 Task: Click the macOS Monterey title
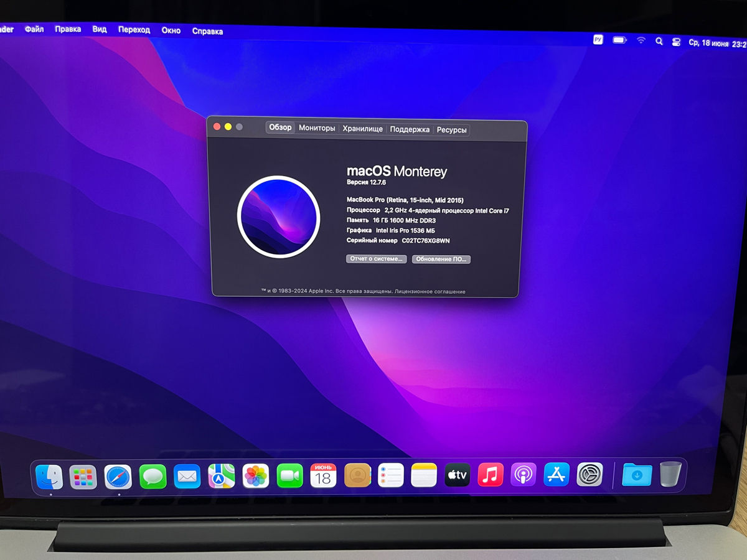(397, 171)
